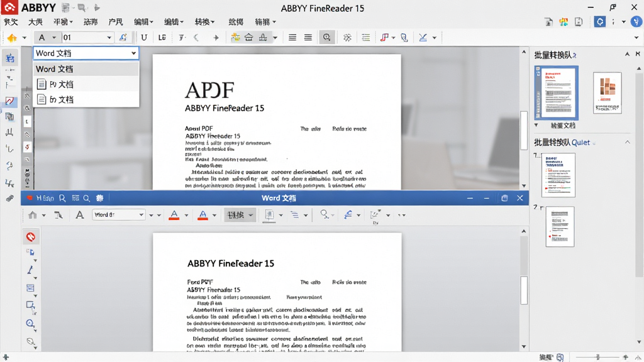Click the sparkle gear icon in main toolbar
The height and width of the screenshot is (362, 644).
[x=347, y=38]
